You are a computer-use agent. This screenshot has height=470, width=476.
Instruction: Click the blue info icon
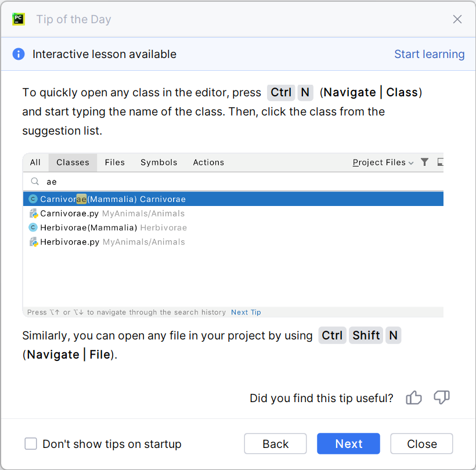[x=19, y=54]
